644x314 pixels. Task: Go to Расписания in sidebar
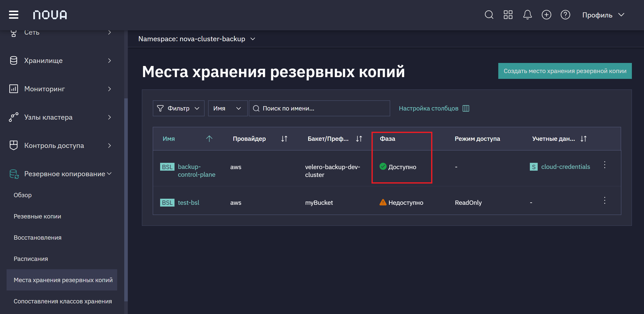point(31,259)
